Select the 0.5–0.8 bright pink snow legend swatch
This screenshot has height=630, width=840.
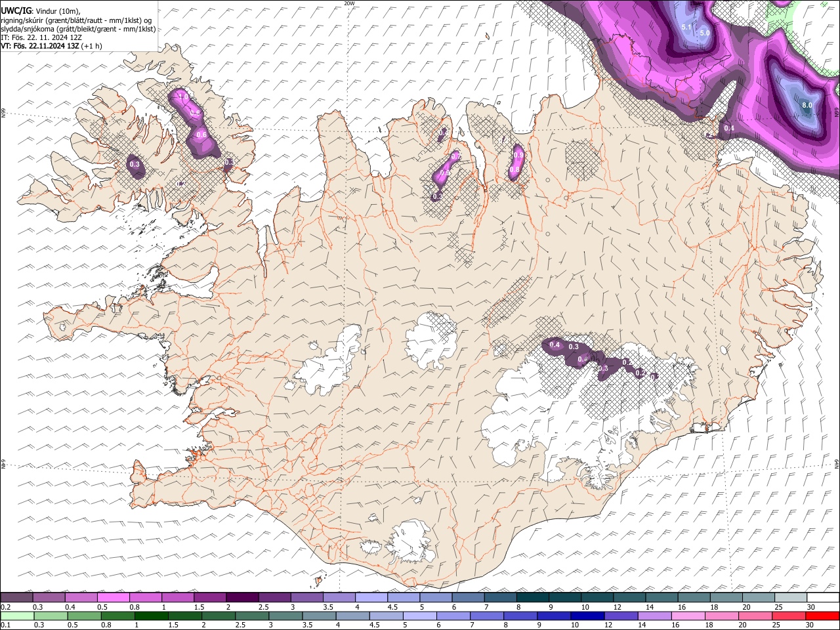click(x=113, y=598)
